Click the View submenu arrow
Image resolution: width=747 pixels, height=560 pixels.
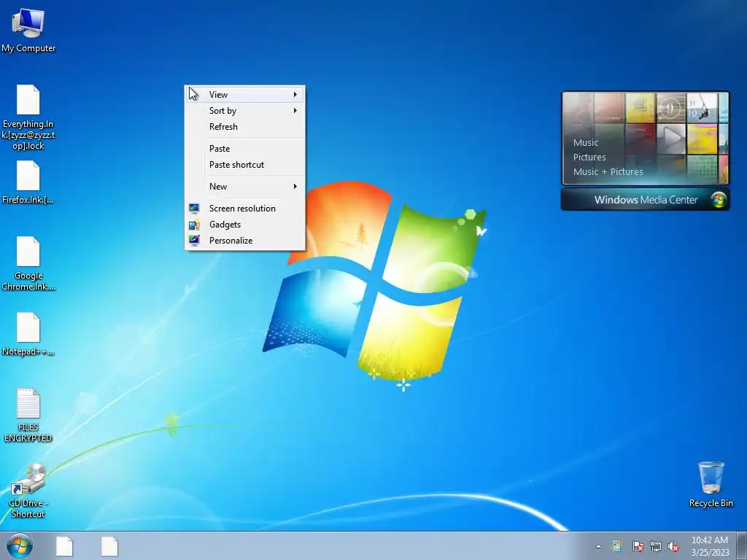coord(295,94)
